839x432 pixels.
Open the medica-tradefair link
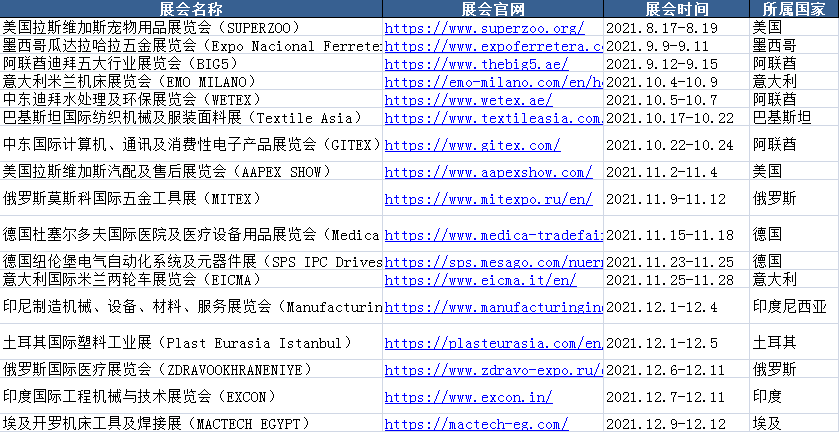coord(494,235)
